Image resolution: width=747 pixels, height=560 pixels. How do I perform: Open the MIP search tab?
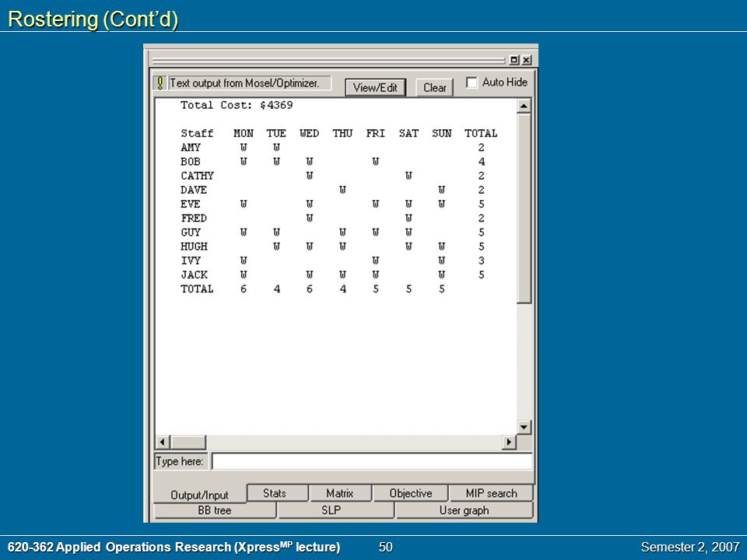click(491, 493)
